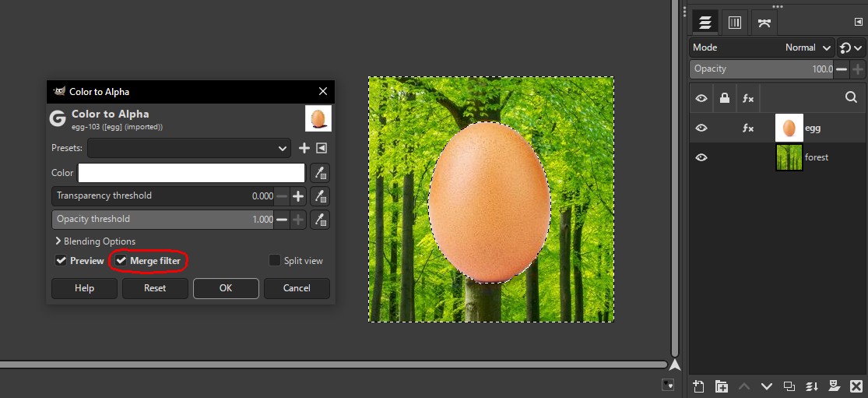Image resolution: width=868 pixels, height=398 pixels.
Task: Close the Color to Alpha dialog
Action: (323, 91)
